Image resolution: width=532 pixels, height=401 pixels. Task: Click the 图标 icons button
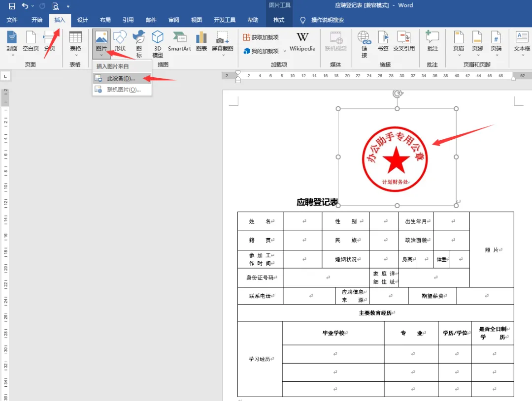click(139, 44)
